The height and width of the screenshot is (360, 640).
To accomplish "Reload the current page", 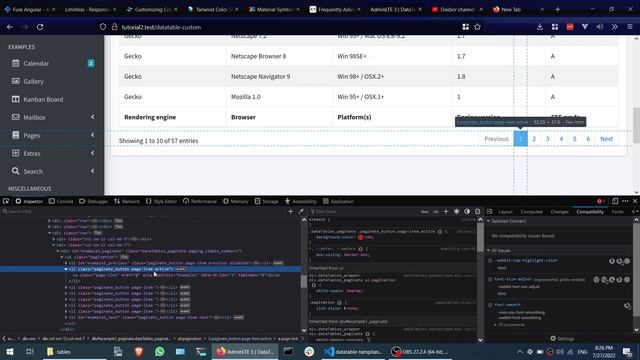I will click(x=40, y=27).
